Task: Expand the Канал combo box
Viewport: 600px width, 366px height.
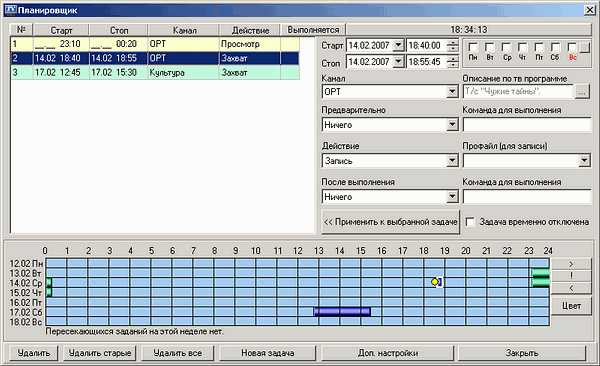Action: (452, 92)
